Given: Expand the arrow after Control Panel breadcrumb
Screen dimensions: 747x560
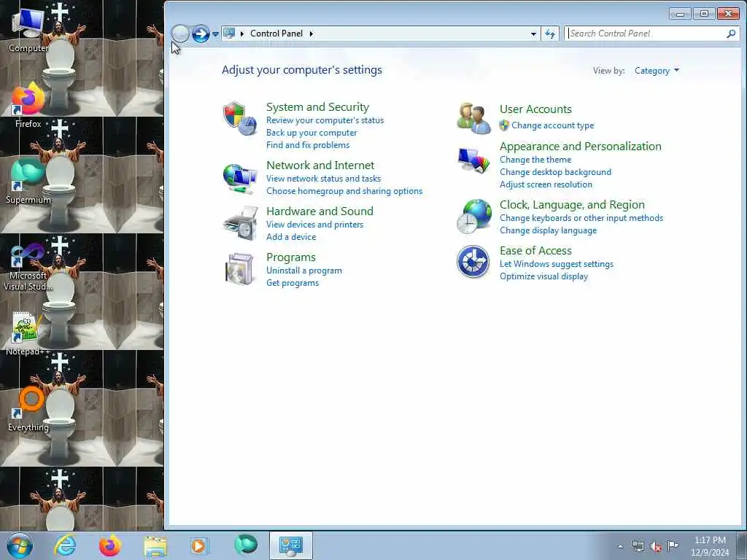Looking at the screenshot, I should click(311, 34).
